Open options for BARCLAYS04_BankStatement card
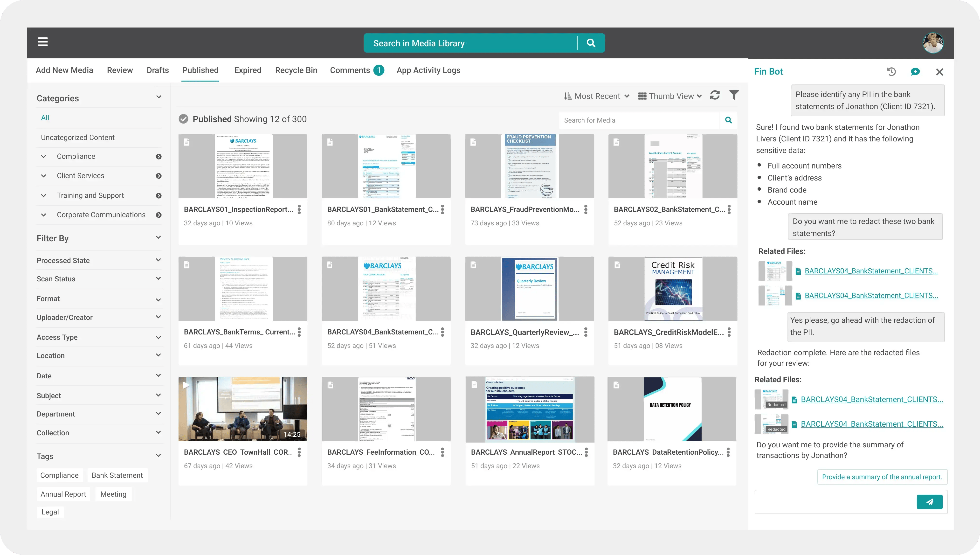The width and height of the screenshot is (980, 555). click(x=442, y=332)
